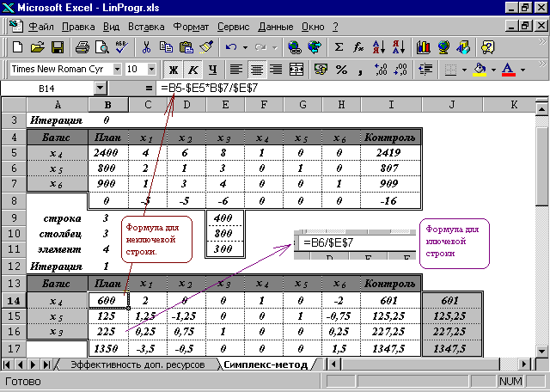This screenshot has height=392, width=550.
Task: Copy selection with Copy icon
Action: [x=166, y=47]
